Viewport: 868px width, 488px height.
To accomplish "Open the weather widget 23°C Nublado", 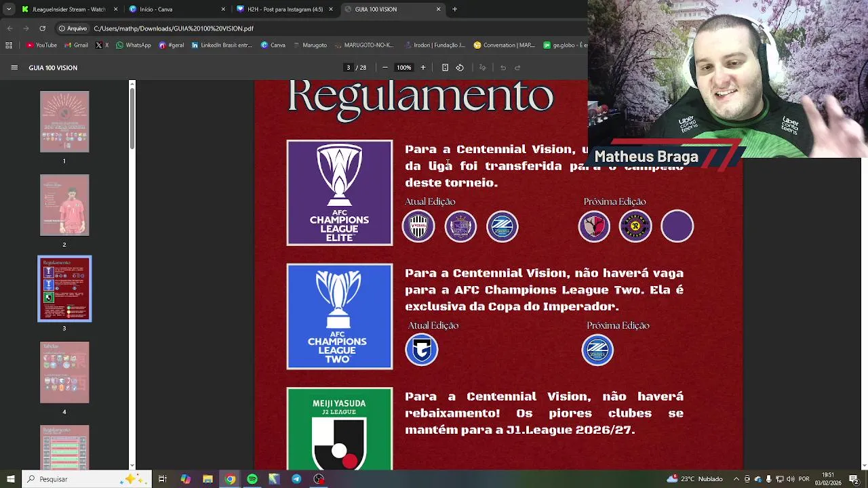I will (x=694, y=479).
